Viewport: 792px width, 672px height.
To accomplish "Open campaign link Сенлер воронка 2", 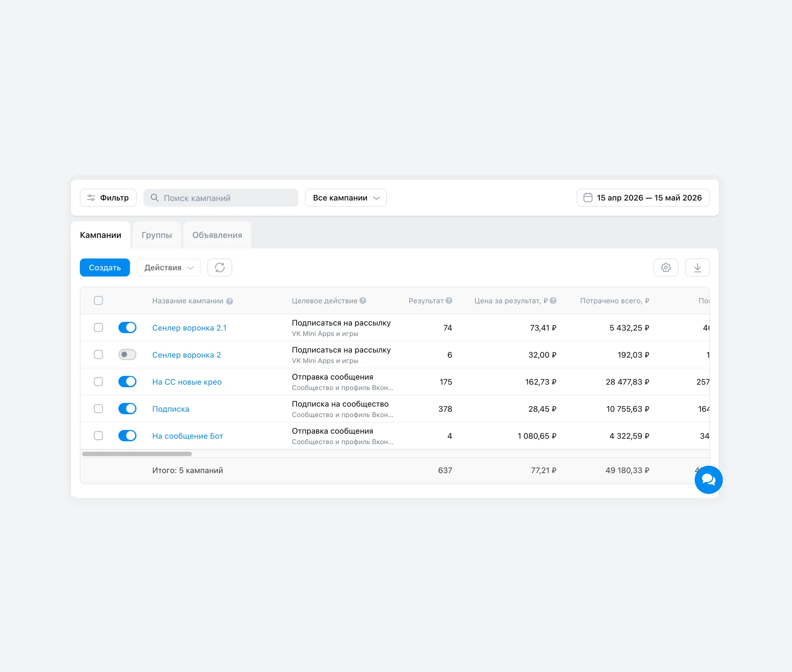I will pos(187,355).
